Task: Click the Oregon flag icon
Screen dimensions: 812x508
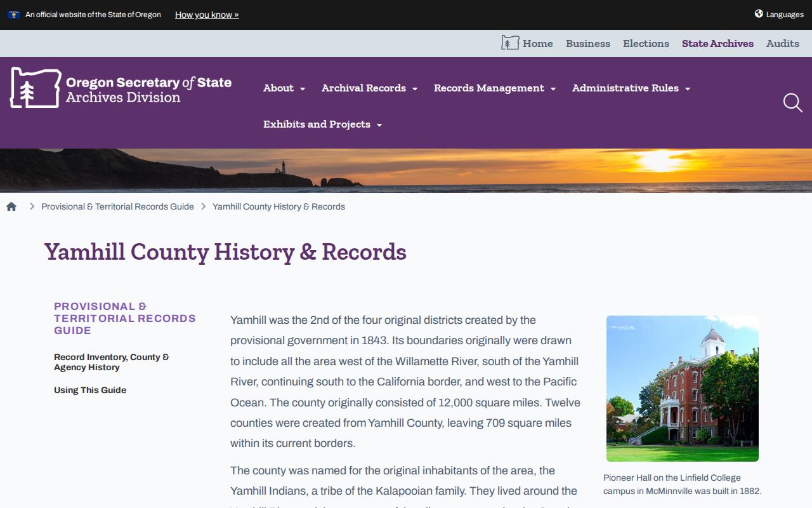Action: point(14,15)
